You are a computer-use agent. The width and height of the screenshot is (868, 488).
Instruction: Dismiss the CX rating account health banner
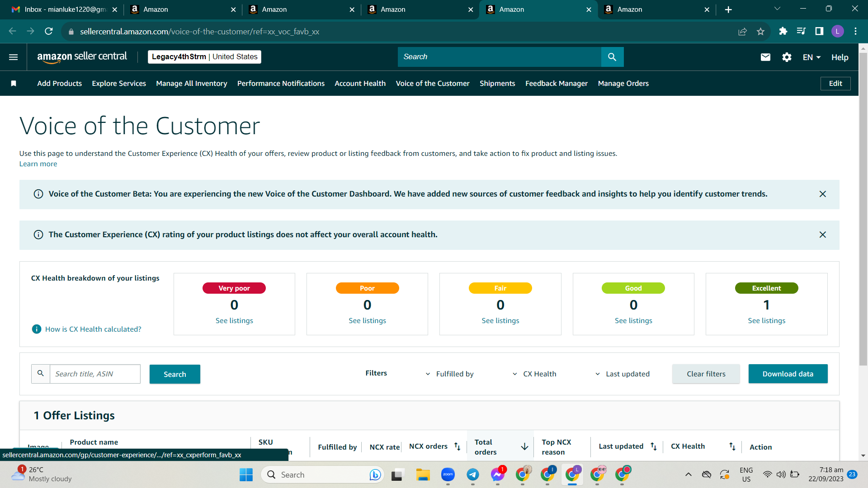823,235
